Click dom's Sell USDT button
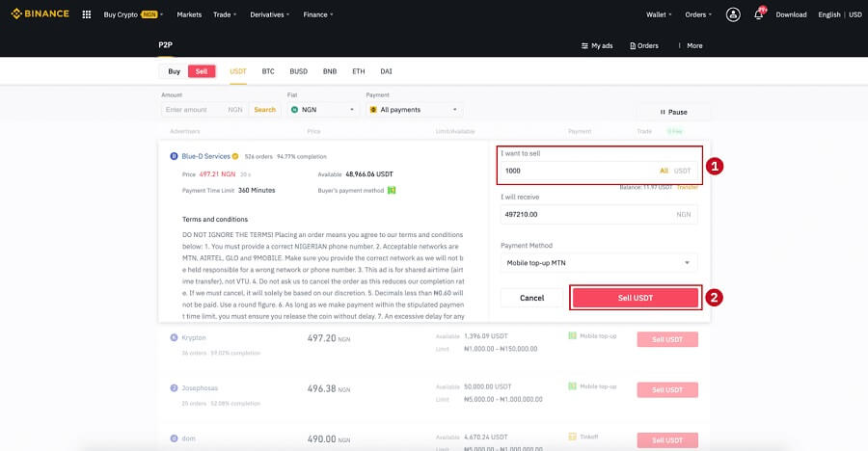The image size is (868, 451). (667, 440)
